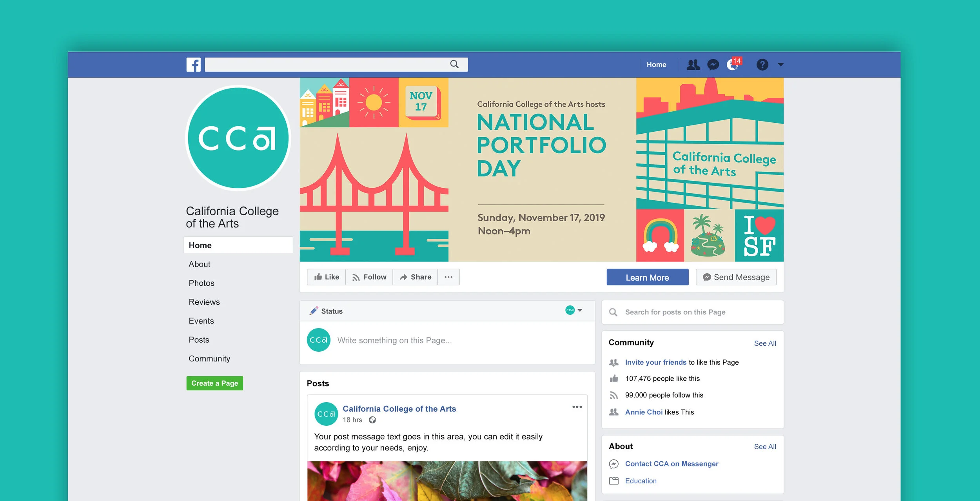Click the Follow button

click(369, 277)
